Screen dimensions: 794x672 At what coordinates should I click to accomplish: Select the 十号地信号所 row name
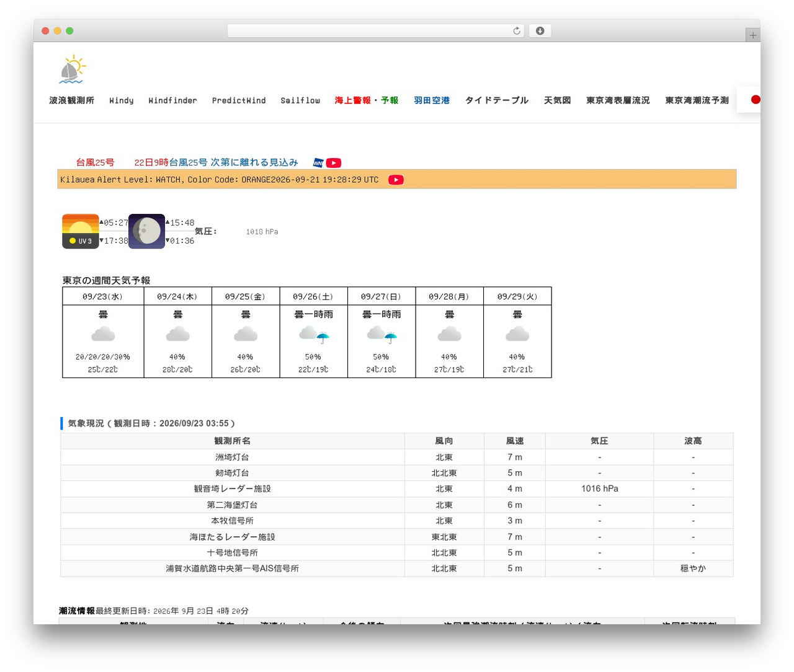tap(232, 552)
